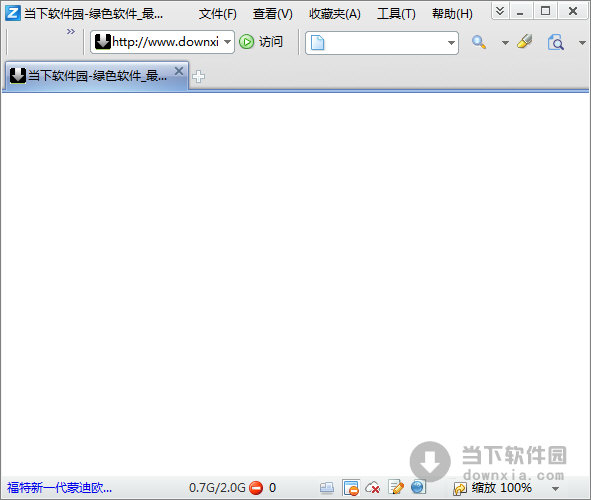Viewport: 591px width, 500px height.
Task: Click the blue globe icon in status bar
Action: pyautogui.click(x=418, y=487)
